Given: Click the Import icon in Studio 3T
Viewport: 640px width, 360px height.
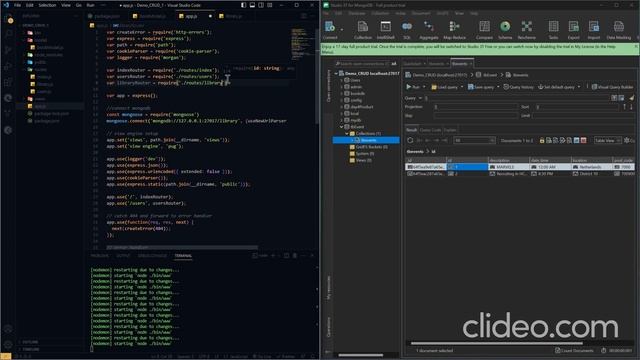Looking at the screenshot, I should coord(593,27).
